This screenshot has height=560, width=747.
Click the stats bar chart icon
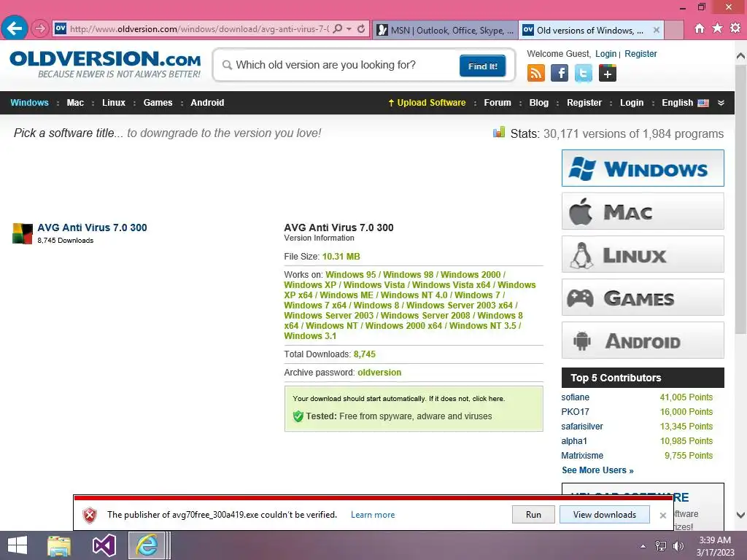(499, 133)
